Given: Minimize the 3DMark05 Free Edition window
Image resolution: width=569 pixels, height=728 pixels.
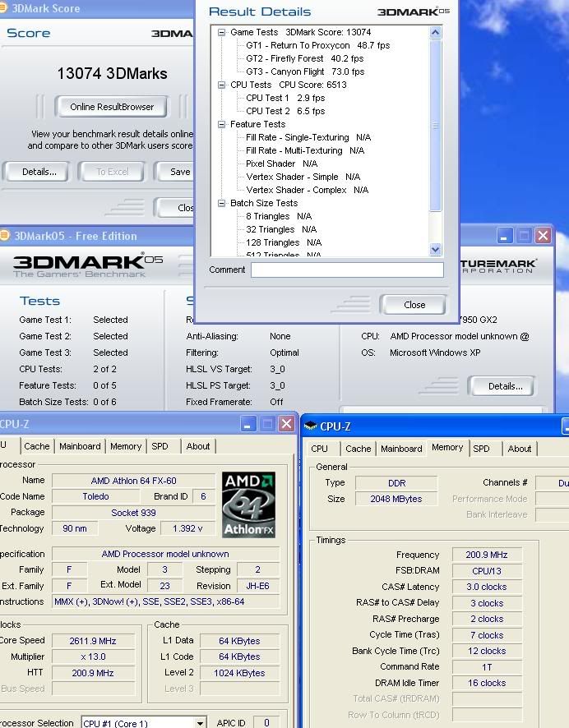Looking at the screenshot, I should tap(504, 235).
